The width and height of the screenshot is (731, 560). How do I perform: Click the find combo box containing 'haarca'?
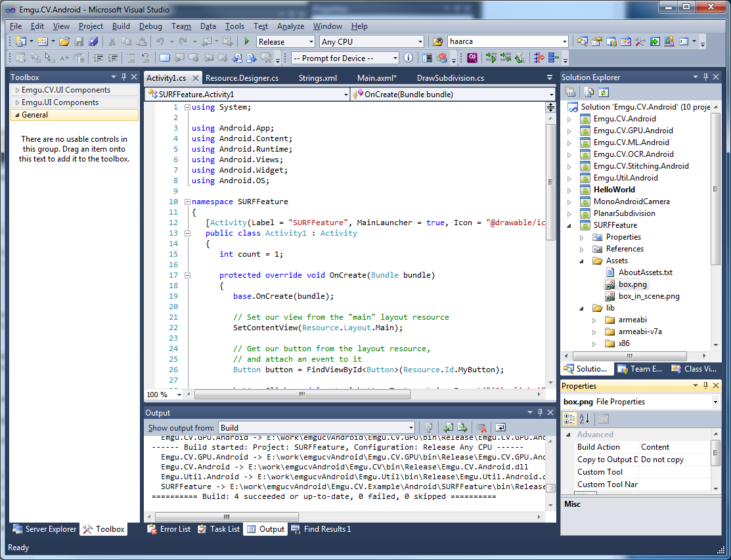(x=508, y=41)
